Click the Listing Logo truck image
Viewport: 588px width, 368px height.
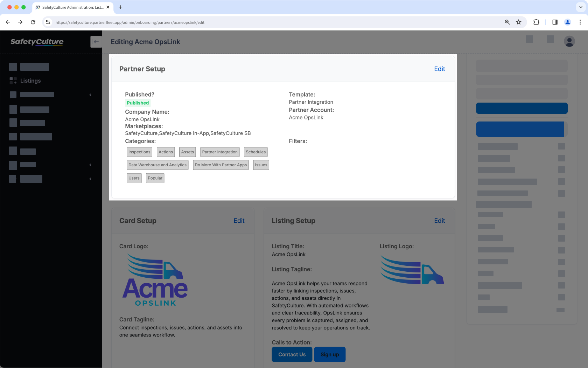click(412, 270)
